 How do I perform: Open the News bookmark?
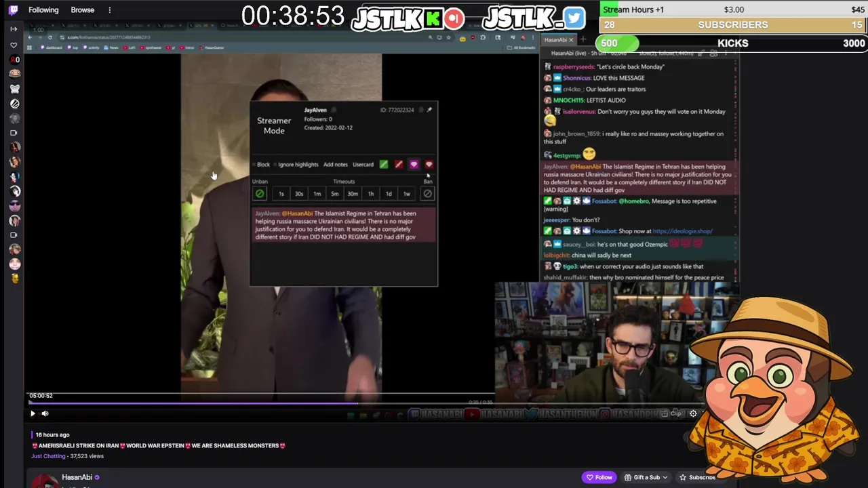click(111, 48)
